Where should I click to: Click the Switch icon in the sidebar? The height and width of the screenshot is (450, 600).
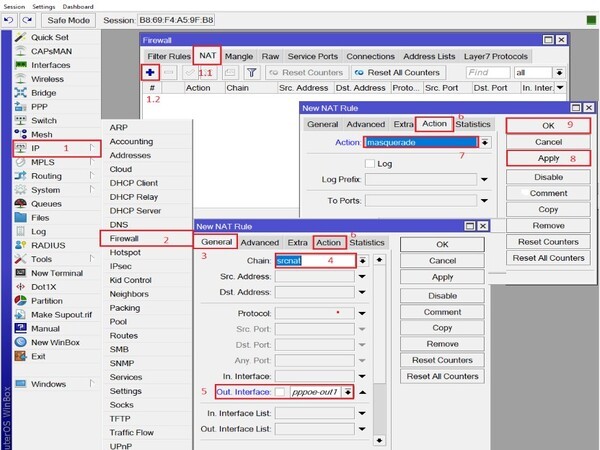click(x=20, y=120)
